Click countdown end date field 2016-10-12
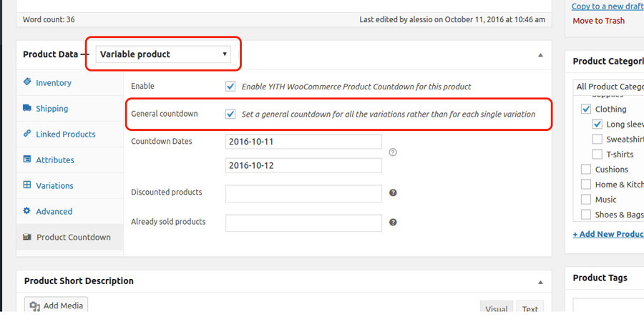The height and width of the screenshot is (322, 644). pyautogui.click(x=303, y=165)
